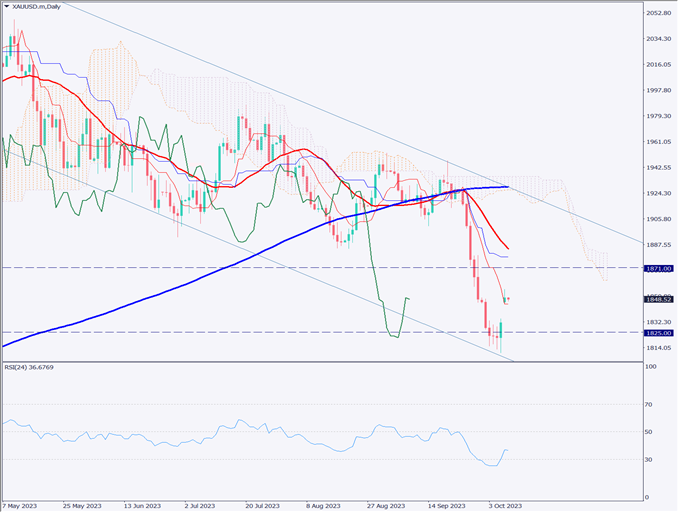Image resolution: width=678 pixels, height=512 pixels.
Task: Click the RSI 70 level on scale
Action: point(651,404)
